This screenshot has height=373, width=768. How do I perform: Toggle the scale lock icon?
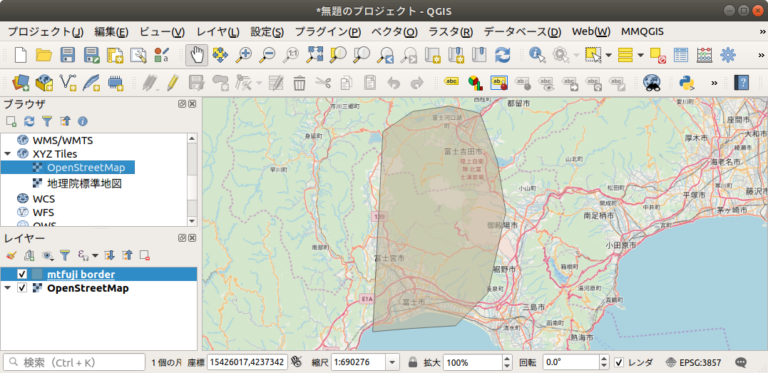pos(413,363)
